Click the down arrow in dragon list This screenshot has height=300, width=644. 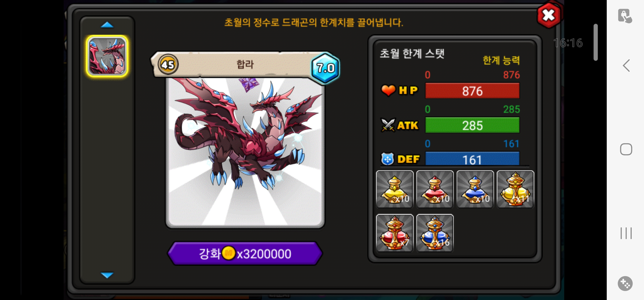tap(107, 275)
